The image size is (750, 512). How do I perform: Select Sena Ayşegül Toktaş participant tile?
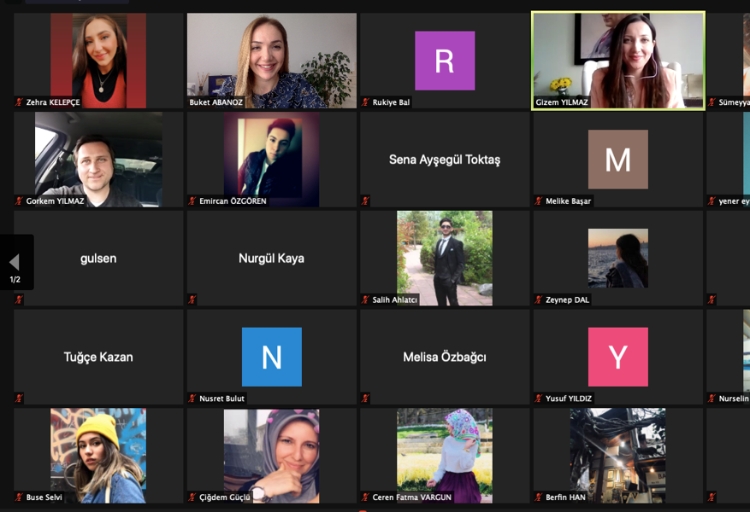point(444,160)
